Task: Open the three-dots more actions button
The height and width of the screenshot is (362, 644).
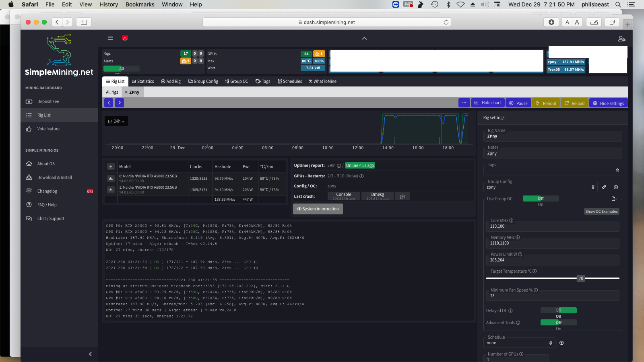Action: [x=464, y=103]
